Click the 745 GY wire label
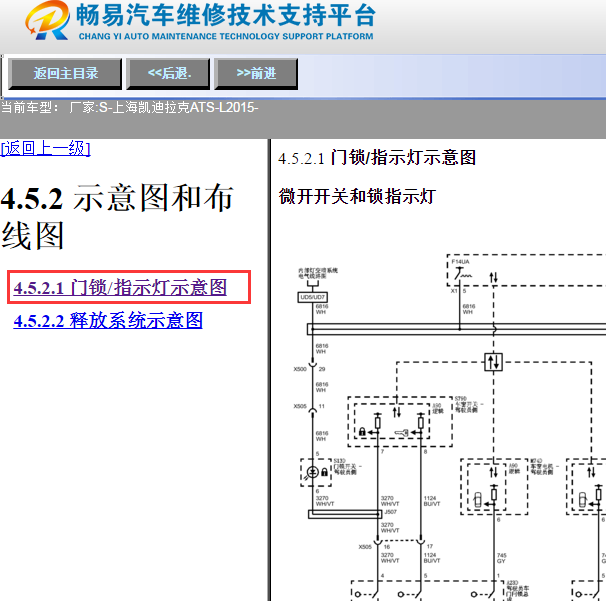The image size is (606, 601). [501, 558]
